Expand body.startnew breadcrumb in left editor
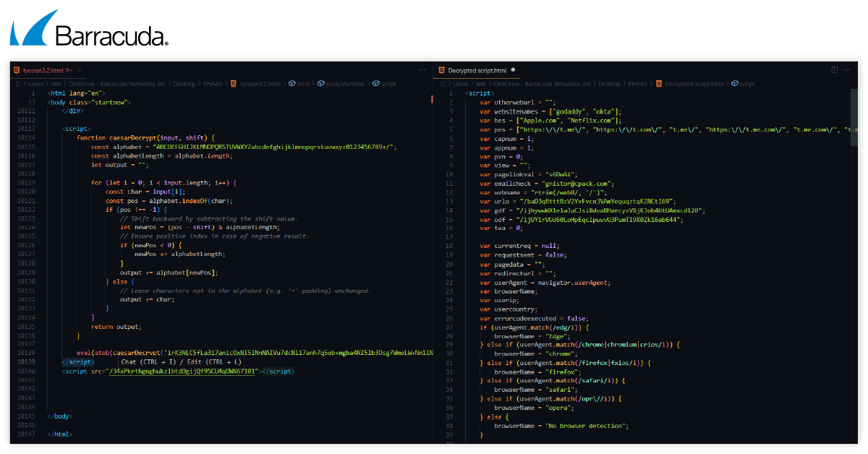This screenshot has height=454, width=868. pos(342,84)
